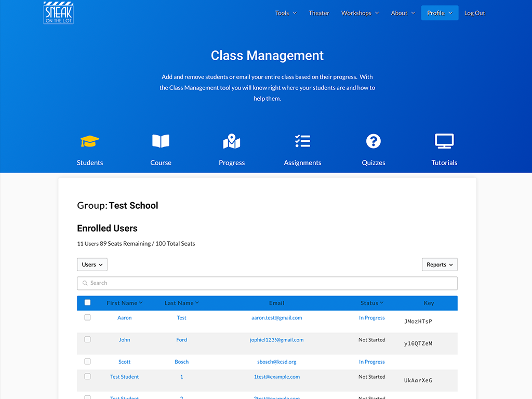The height and width of the screenshot is (399, 532).
Task: Click the seats remaining summary text
Action: click(x=136, y=244)
